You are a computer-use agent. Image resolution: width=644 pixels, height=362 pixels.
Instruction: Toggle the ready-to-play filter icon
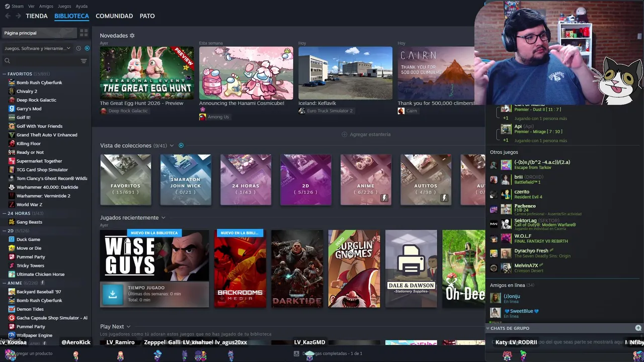(x=87, y=48)
